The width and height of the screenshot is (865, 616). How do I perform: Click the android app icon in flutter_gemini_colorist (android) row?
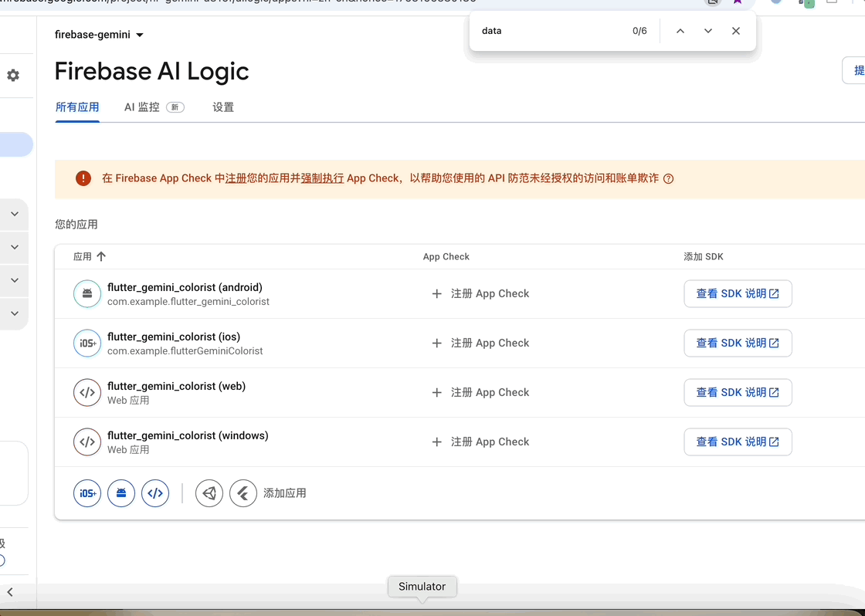coord(87,293)
